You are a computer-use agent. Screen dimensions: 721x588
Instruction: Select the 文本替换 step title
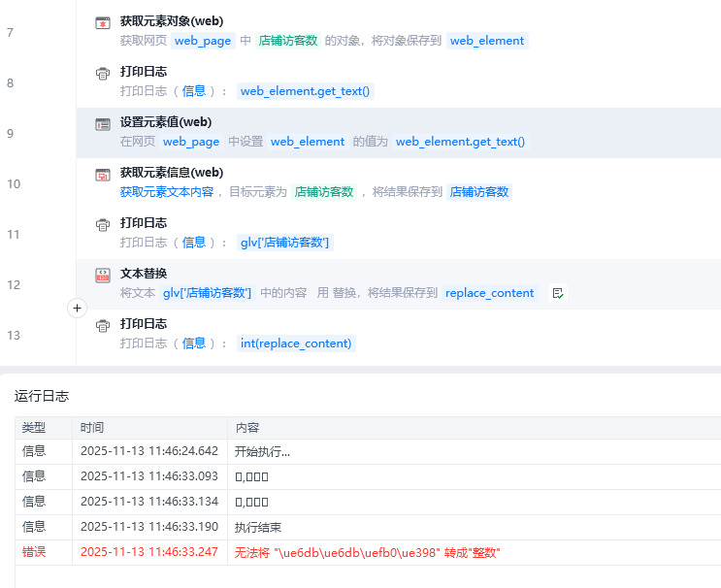tap(144, 274)
